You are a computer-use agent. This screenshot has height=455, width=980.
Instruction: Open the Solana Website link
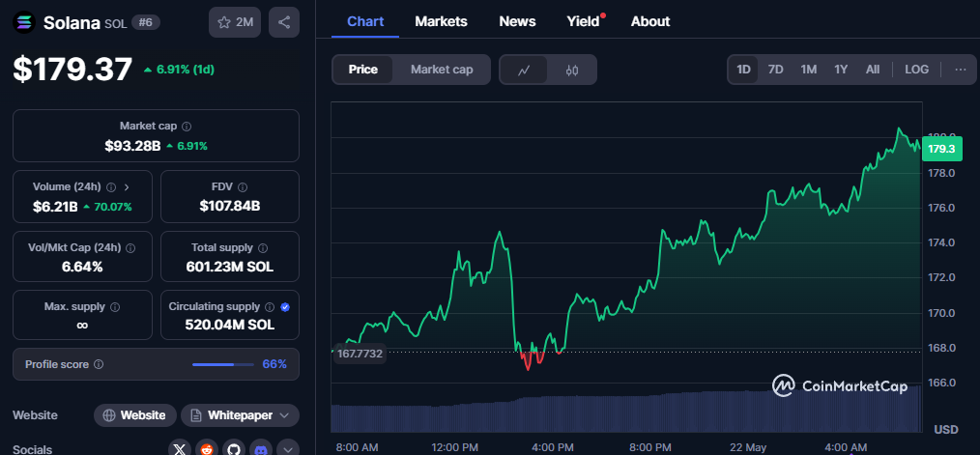135,415
